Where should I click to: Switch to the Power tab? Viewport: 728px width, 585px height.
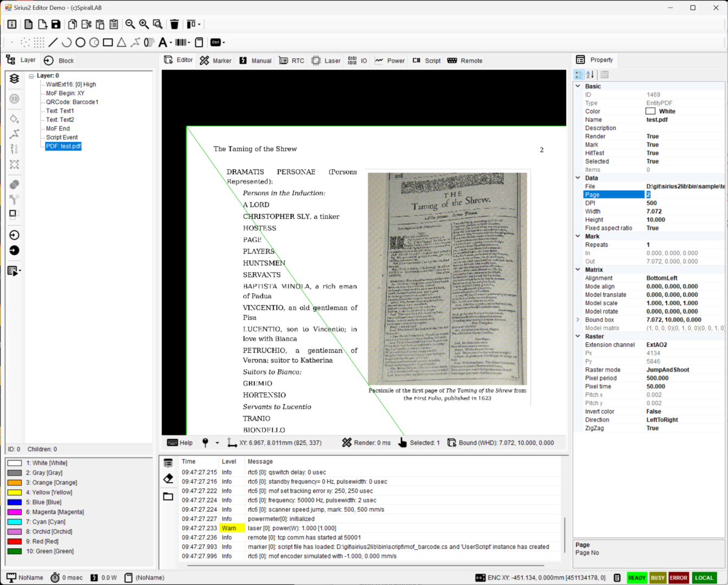(x=390, y=61)
